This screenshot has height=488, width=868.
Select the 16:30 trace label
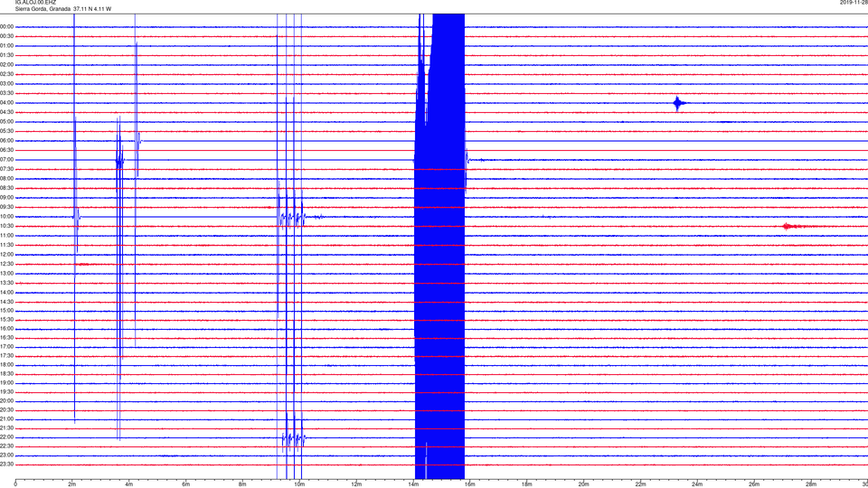tap(6, 337)
